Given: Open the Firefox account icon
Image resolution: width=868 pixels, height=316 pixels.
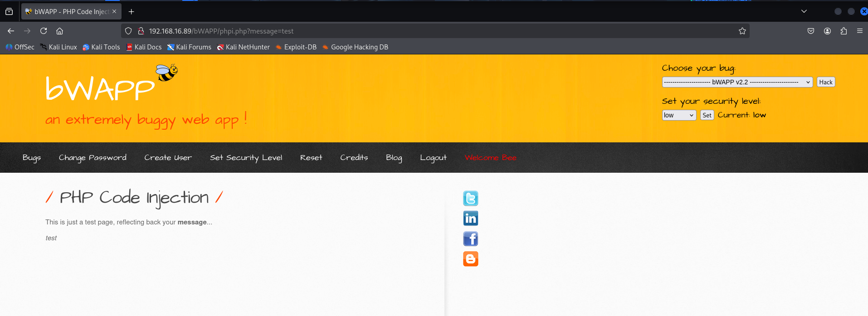Looking at the screenshot, I should coord(827,31).
